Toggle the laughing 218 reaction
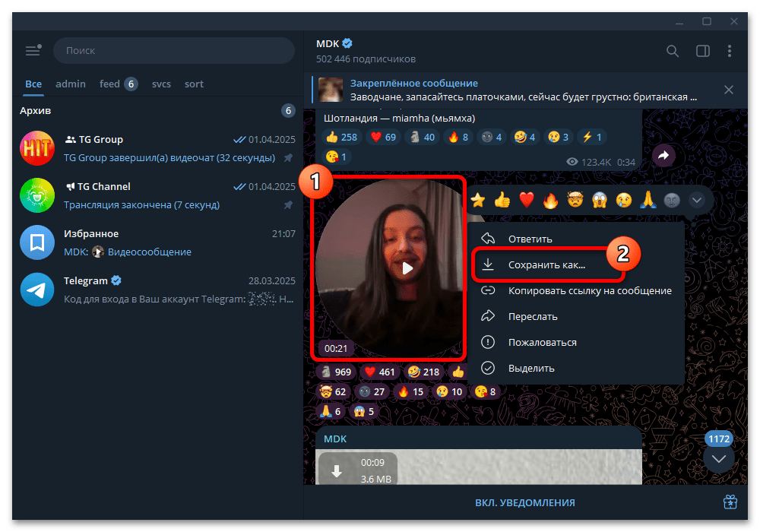 (x=423, y=372)
